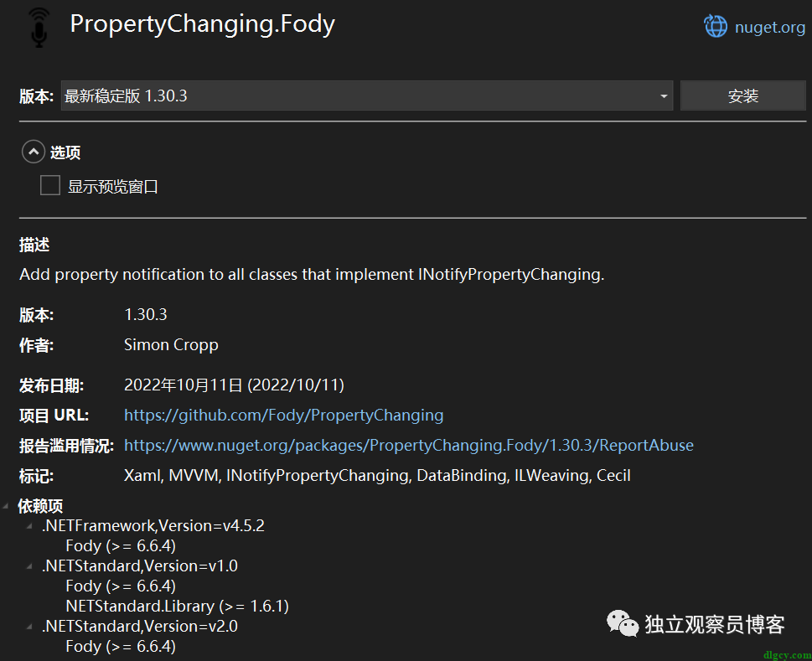Viewport: 812px width, 661px height.
Task: Enable the 显示预览窗口 checkbox
Action: click(50, 185)
